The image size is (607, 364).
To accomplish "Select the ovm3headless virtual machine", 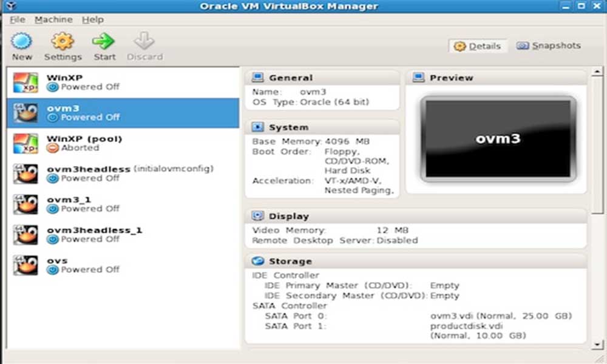I will click(24, 172).
